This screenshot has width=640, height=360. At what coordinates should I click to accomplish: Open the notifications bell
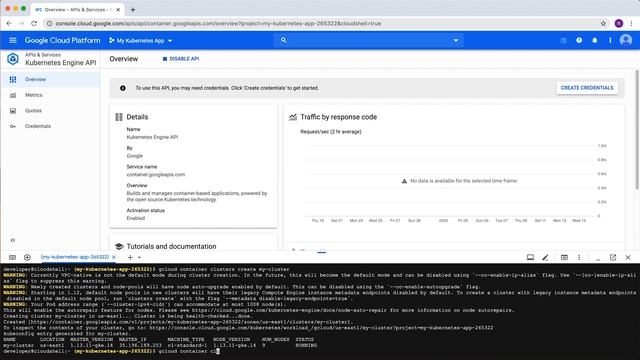pyautogui.click(x=595, y=40)
